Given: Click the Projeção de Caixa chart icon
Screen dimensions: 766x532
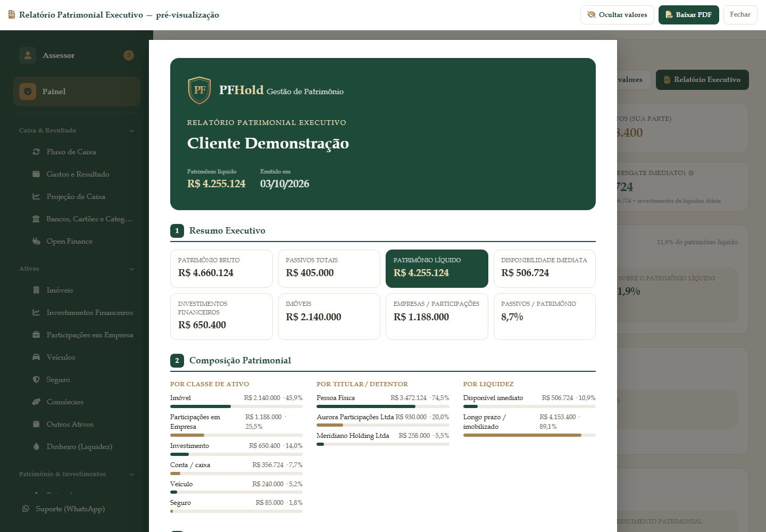Looking at the screenshot, I should pos(36,196).
